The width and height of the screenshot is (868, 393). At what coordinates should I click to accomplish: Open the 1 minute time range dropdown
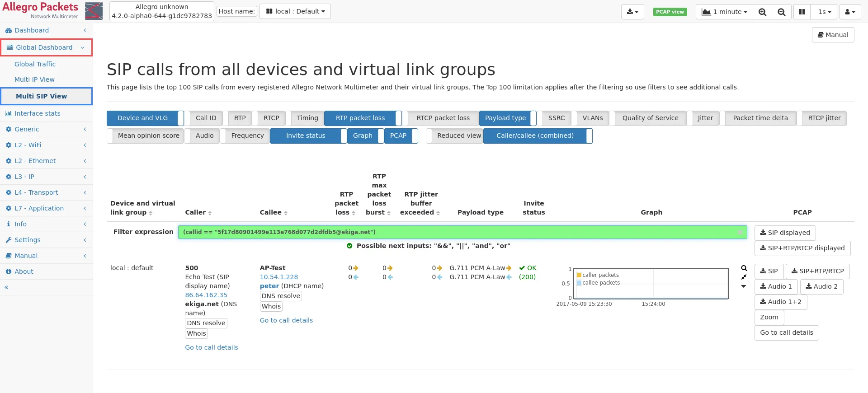[724, 12]
